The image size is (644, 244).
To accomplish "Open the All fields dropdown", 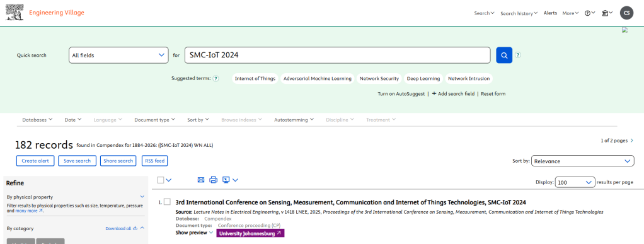I will click(x=118, y=55).
